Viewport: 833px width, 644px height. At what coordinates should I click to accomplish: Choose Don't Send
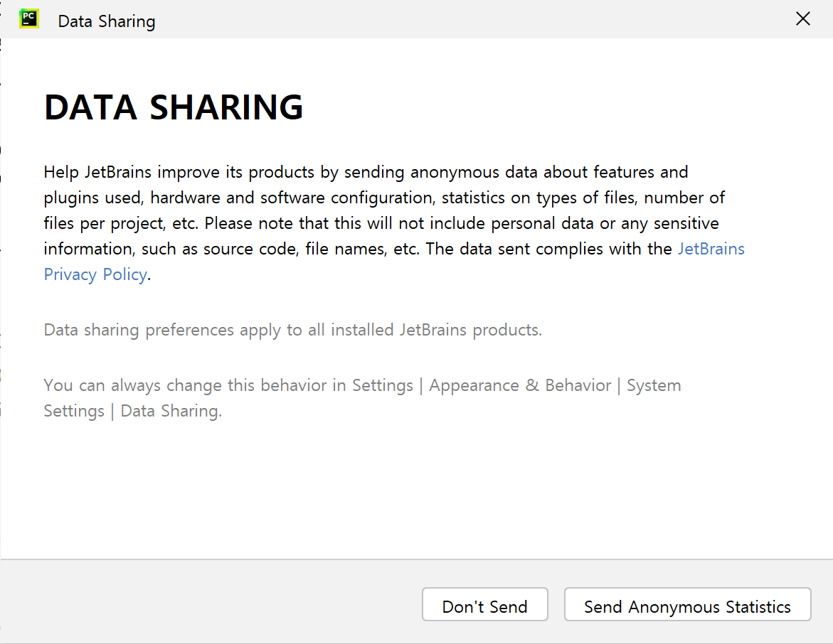point(484,604)
